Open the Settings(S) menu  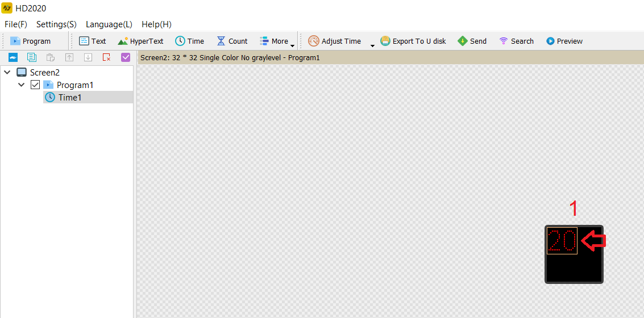[x=56, y=24]
